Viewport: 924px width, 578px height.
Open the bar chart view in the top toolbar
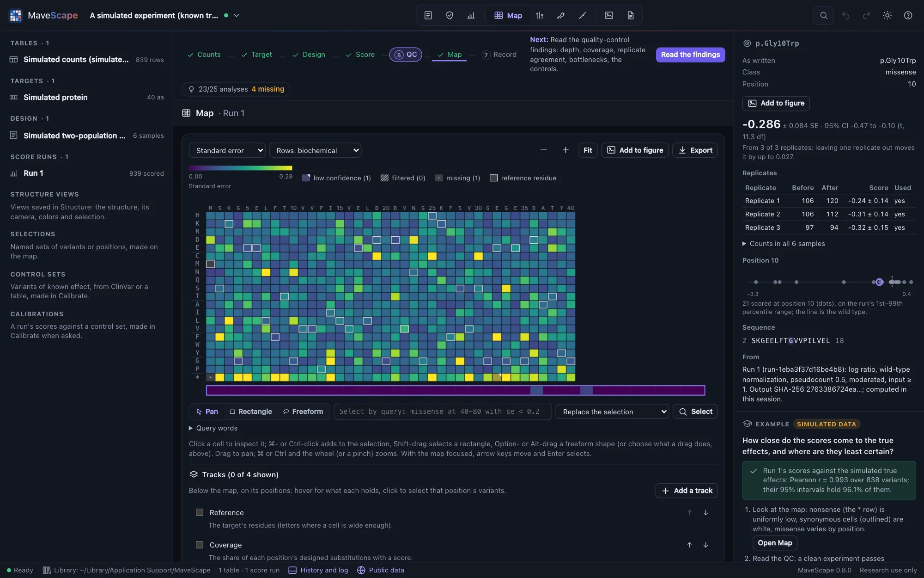[471, 15]
